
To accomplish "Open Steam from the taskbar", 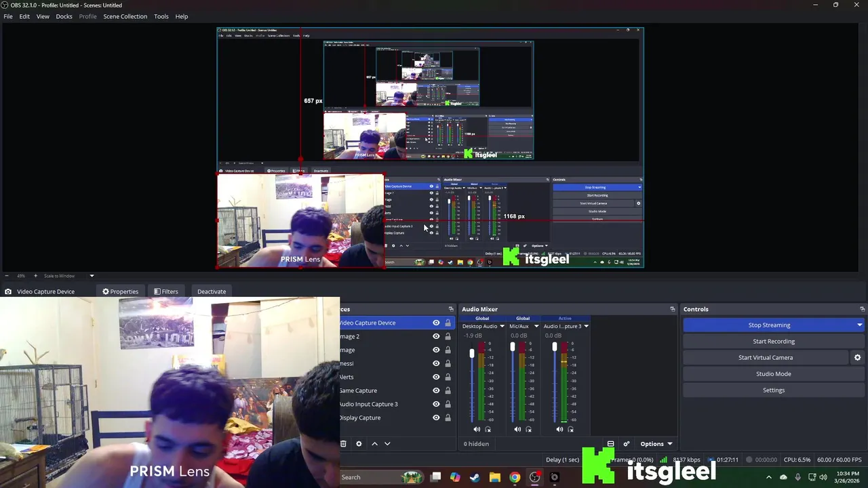I will point(475,477).
